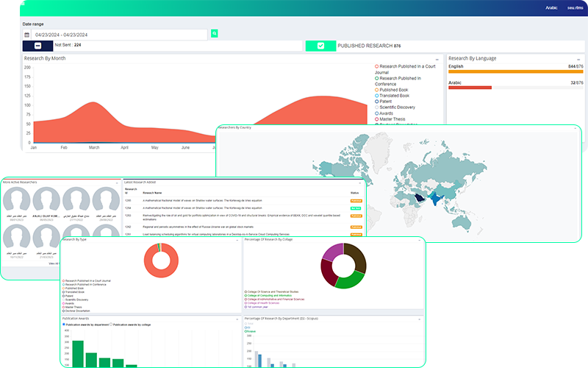Select Publication awards by department radio
The image size is (588, 368).
pos(64,323)
